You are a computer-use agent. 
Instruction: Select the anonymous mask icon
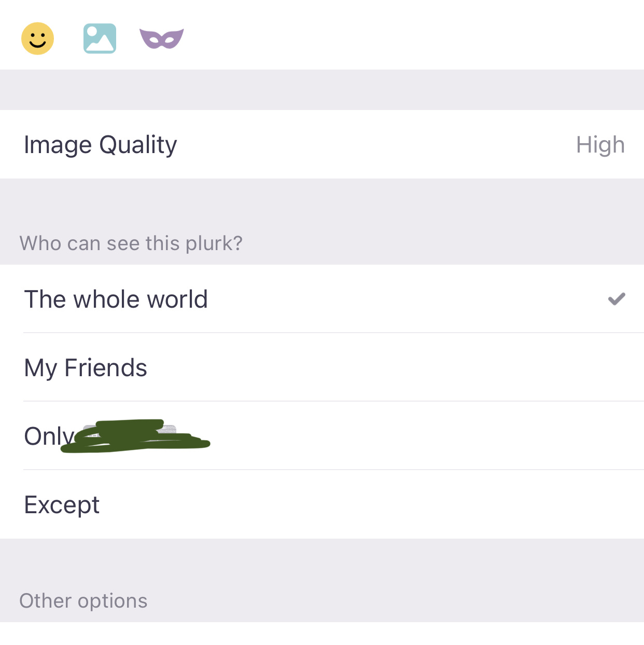pyautogui.click(x=162, y=39)
